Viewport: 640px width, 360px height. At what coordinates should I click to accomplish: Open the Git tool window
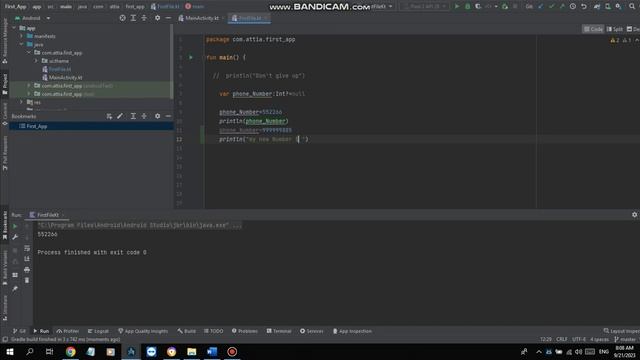point(19,331)
